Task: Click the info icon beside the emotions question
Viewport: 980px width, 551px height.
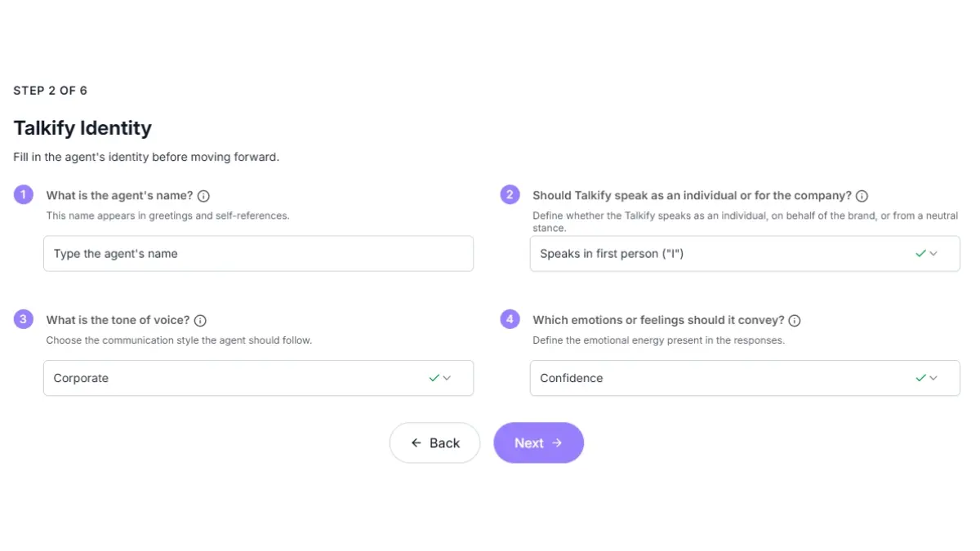Action: [794, 320]
